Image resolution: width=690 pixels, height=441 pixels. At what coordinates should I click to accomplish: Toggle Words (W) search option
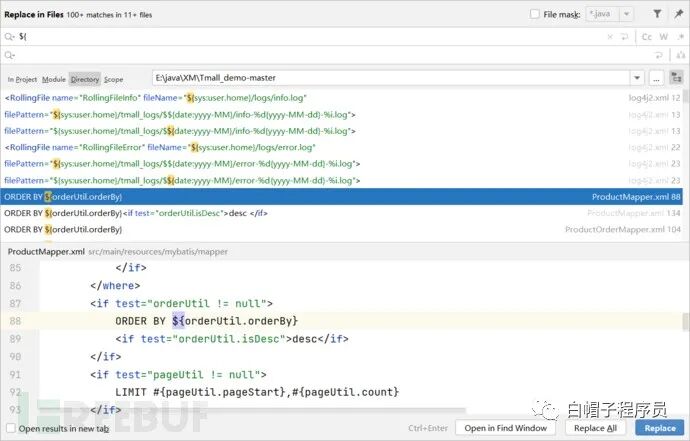tap(664, 37)
